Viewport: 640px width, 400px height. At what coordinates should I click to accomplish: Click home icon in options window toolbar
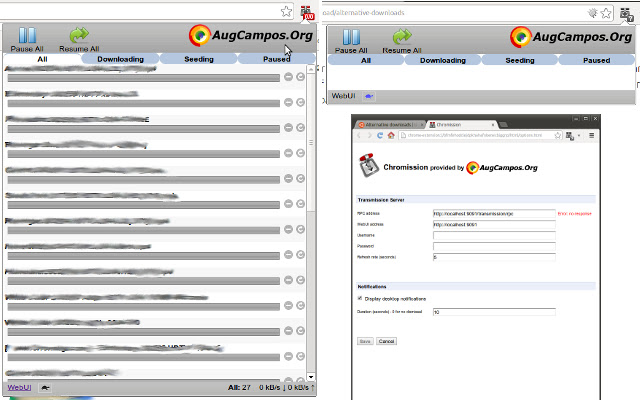tap(391, 136)
